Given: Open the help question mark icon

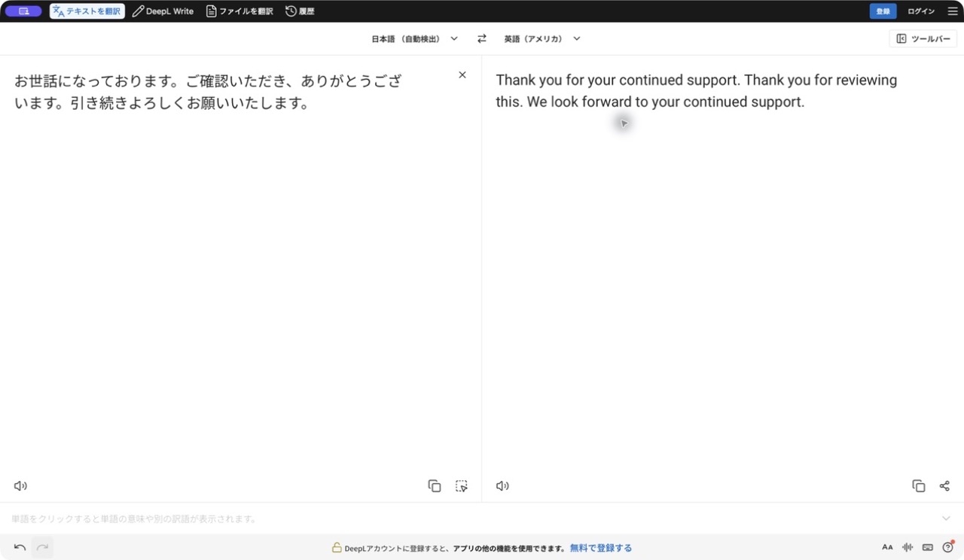Looking at the screenshot, I should [x=948, y=547].
